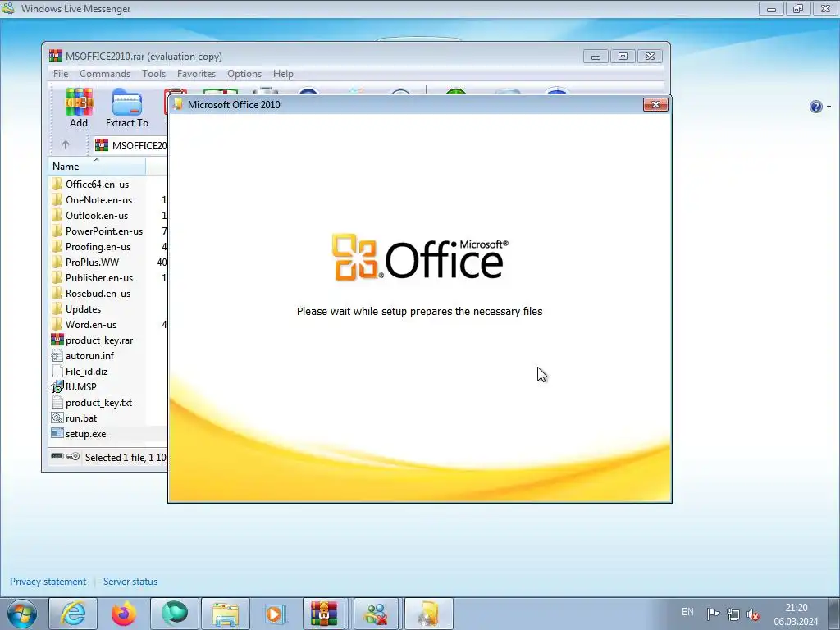
Task: Click the IU.MSP installer patch icon
Action: pyautogui.click(x=57, y=387)
